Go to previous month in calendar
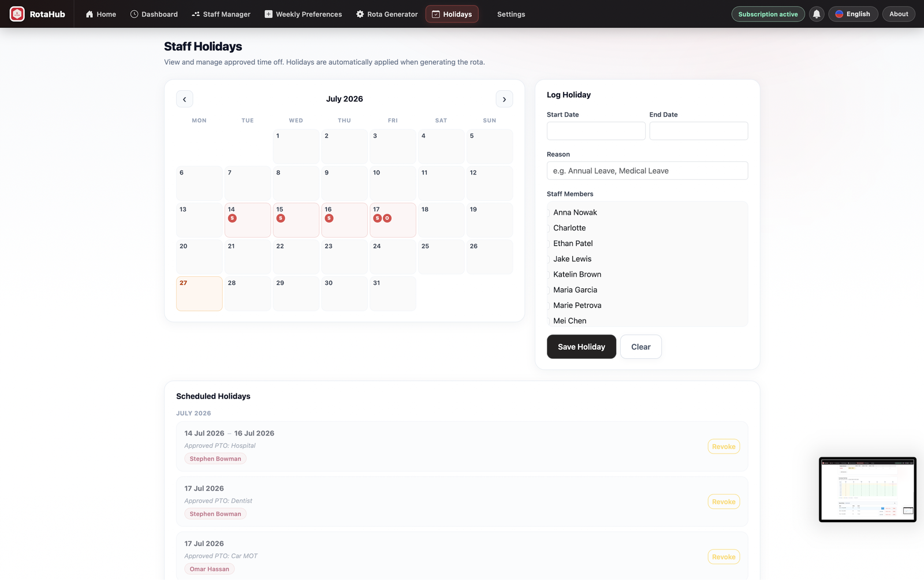Image resolution: width=924 pixels, height=580 pixels. [185, 99]
